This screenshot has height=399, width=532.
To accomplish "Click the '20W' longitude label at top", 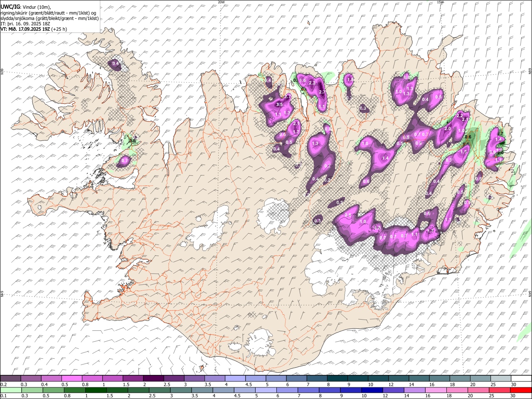I will [x=222, y=2].
